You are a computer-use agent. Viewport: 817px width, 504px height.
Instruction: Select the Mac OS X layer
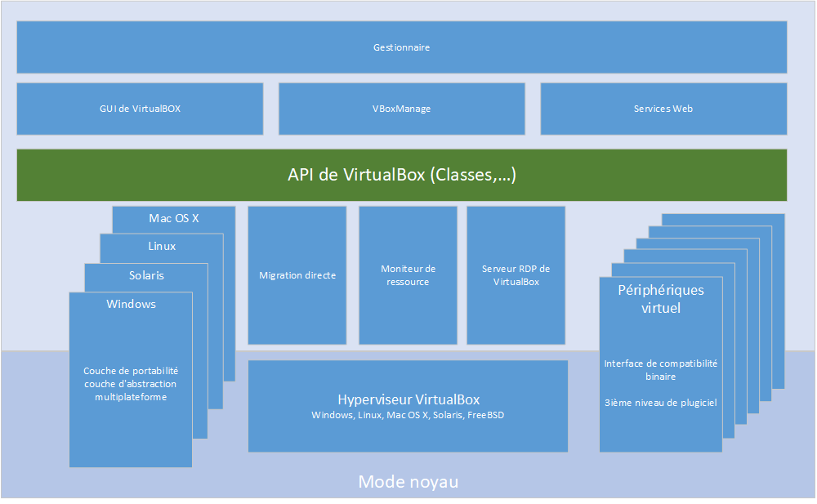pos(174,218)
